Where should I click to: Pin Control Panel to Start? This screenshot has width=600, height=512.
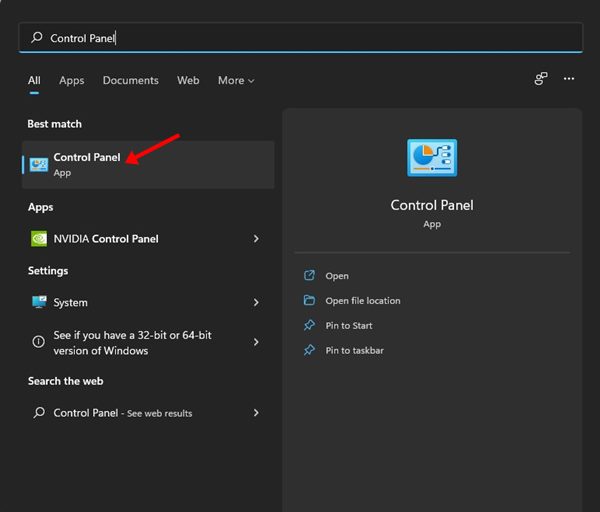pos(348,326)
